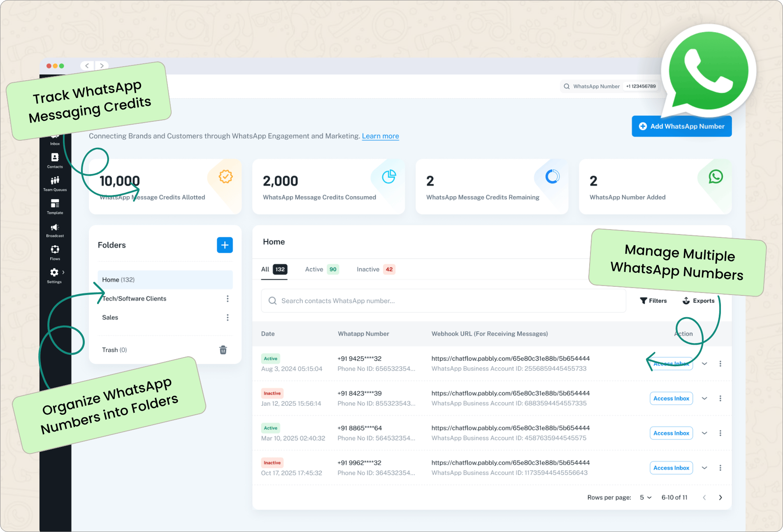Viewport: 783px width, 532px height.
Task: Open Team Queues in the sidebar
Action: 55,184
